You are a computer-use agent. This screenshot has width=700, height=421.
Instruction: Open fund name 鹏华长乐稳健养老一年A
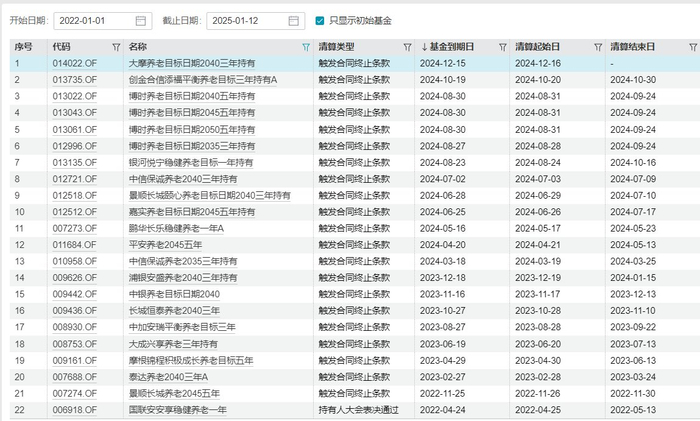point(176,229)
